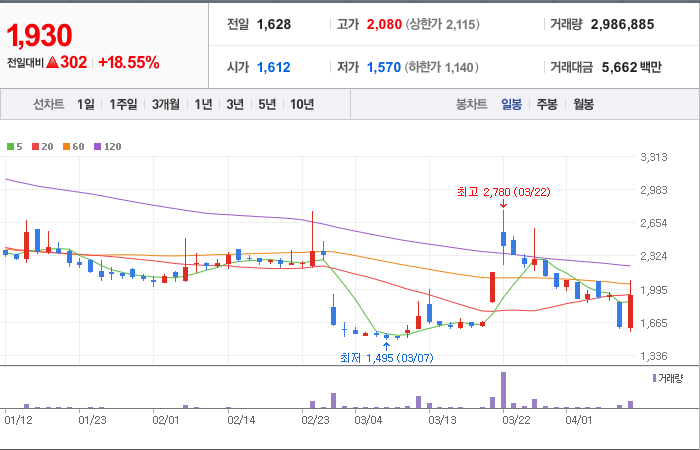Click the low price 1,570
Screen dimensions: 700x450
click(384, 67)
